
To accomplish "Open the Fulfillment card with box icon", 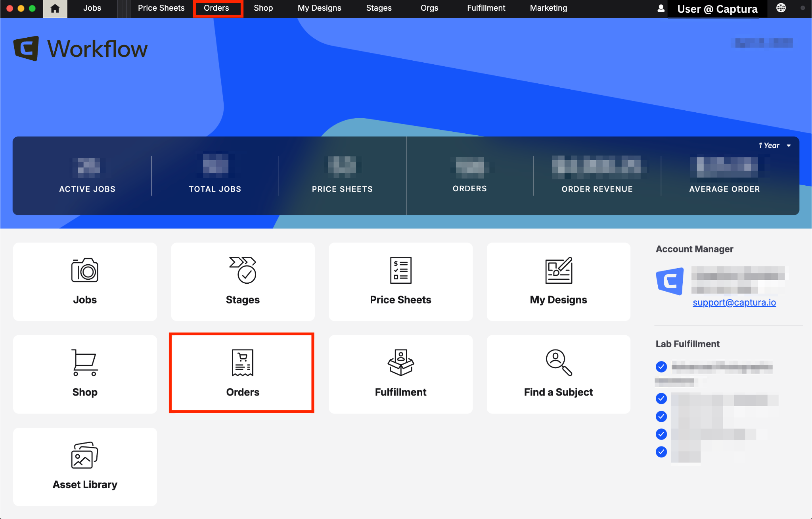I will click(400, 374).
